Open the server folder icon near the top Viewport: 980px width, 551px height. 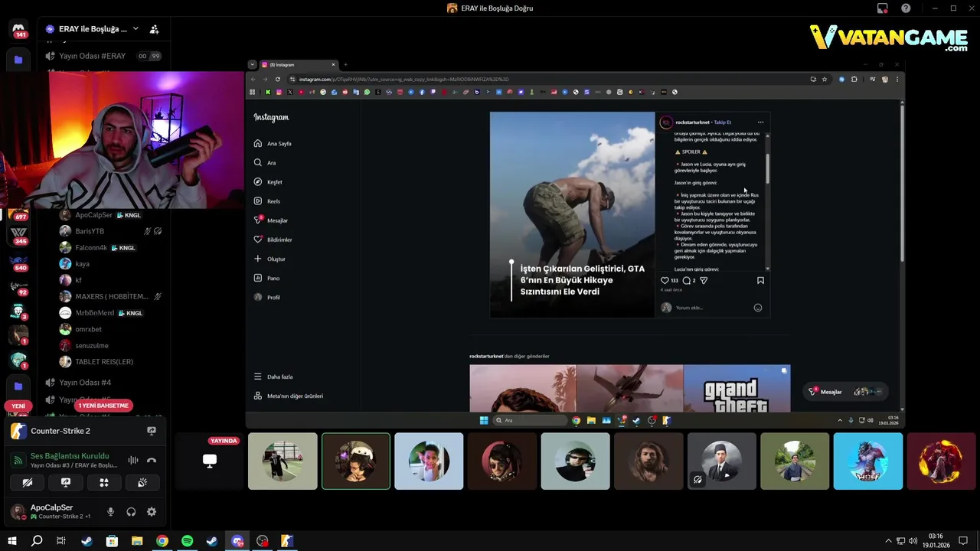click(x=18, y=60)
